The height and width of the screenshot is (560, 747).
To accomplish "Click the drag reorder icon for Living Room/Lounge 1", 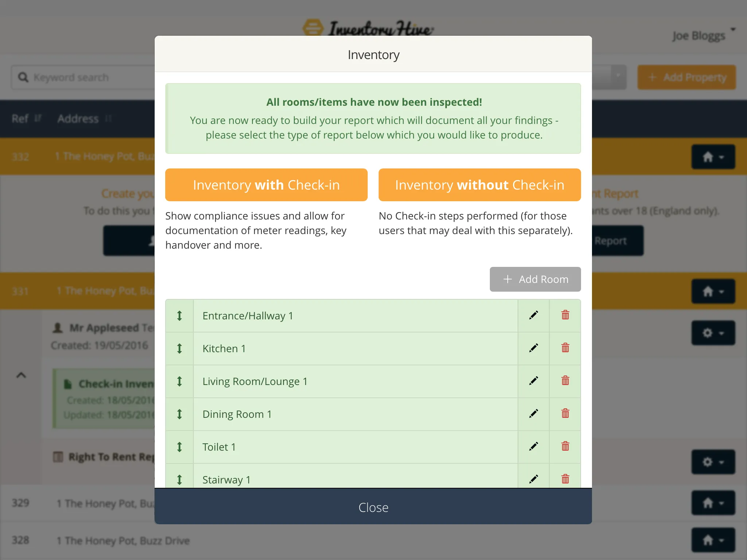I will pyautogui.click(x=179, y=381).
